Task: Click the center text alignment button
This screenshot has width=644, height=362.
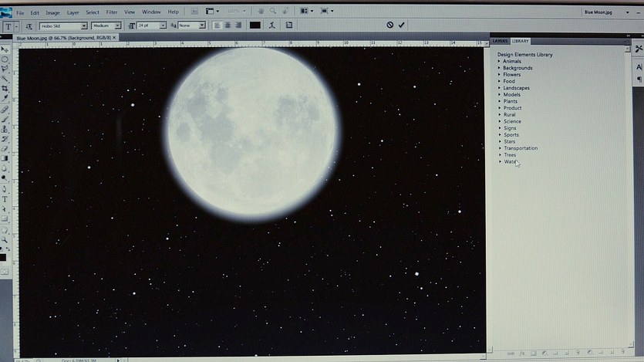Action: [228, 25]
